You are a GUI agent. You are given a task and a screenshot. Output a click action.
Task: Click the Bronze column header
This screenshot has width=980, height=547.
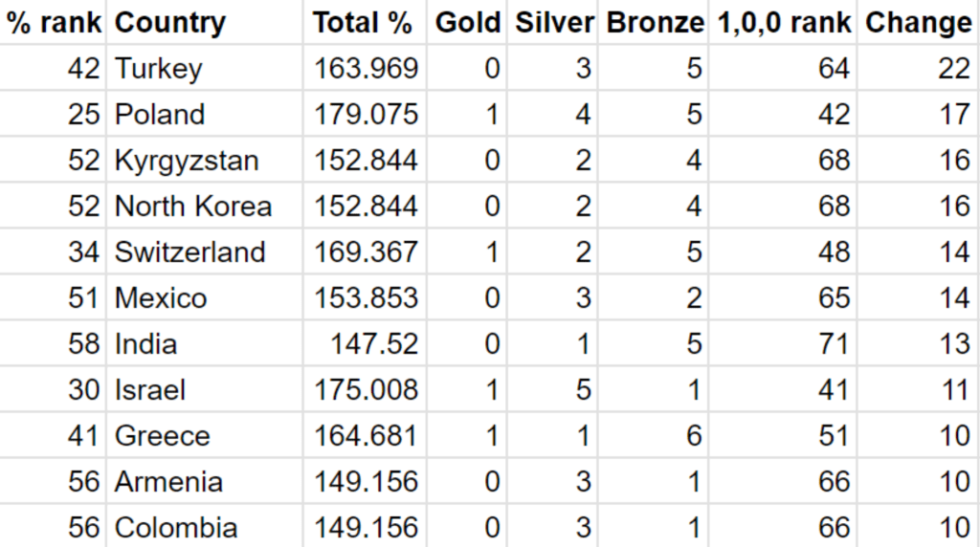coord(656,23)
